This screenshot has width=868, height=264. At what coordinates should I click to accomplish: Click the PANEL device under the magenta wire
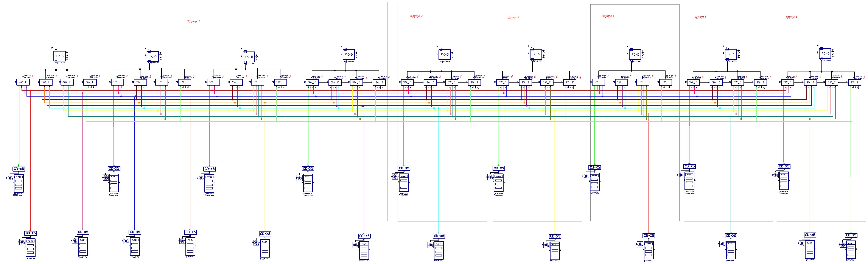coord(83,247)
